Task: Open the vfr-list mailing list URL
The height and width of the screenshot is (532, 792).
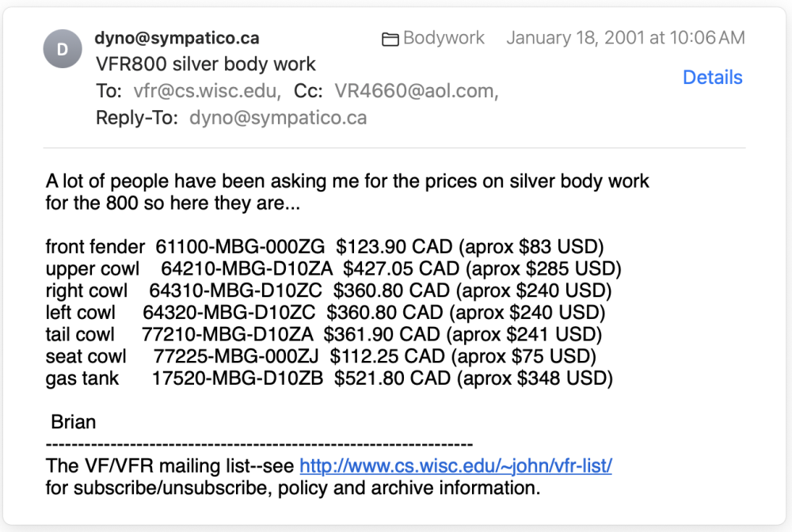Action: click(x=455, y=465)
